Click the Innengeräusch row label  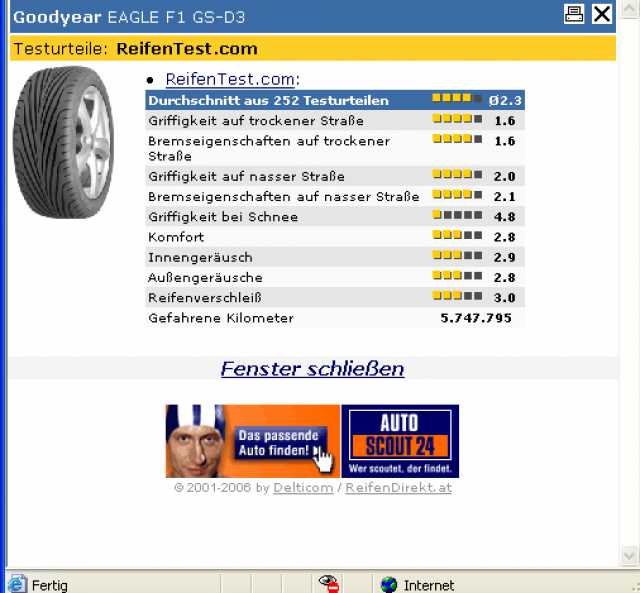[200, 258]
